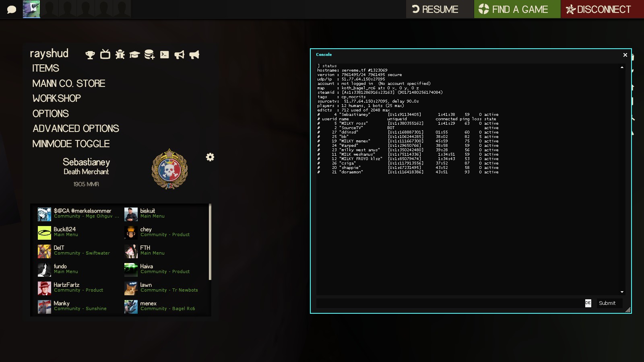
Task: Click the speech bubble chat icon
Action: click(12, 9)
